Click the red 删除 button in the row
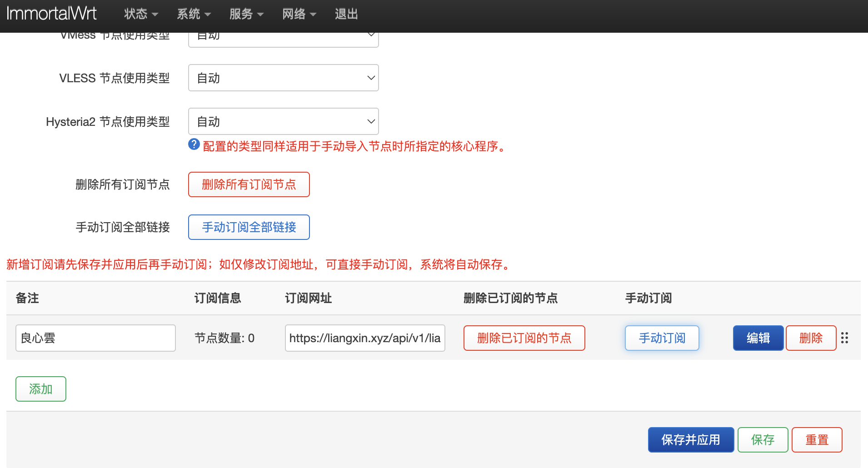868x468 pixels. pyautogui.click(x=811, y=338)
